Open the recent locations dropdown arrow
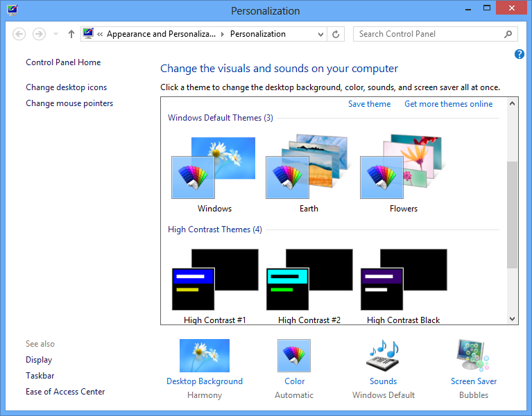 55,34
